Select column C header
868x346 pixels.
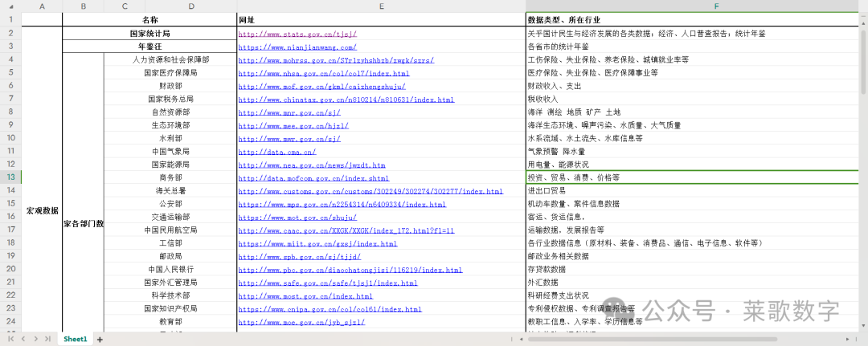(125, 6)
